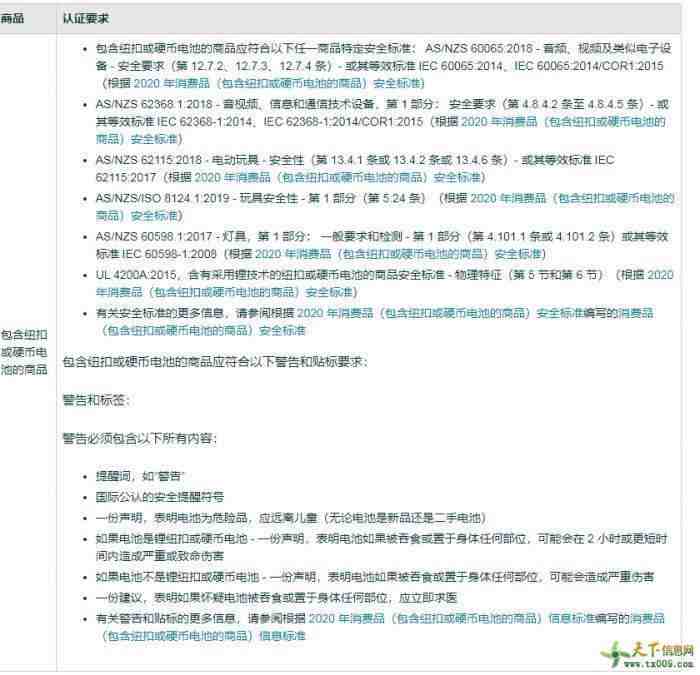Click the text IEC 60598-1:2008
This screenshot has width=700, height=675.
point(170,254)
